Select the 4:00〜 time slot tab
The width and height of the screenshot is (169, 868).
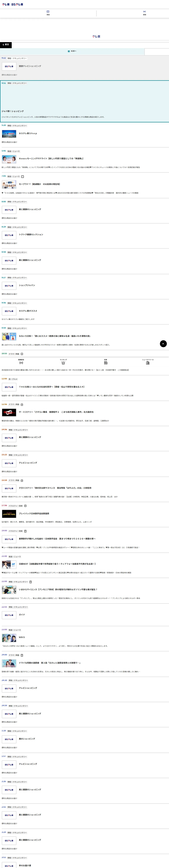tap(72, 51)
